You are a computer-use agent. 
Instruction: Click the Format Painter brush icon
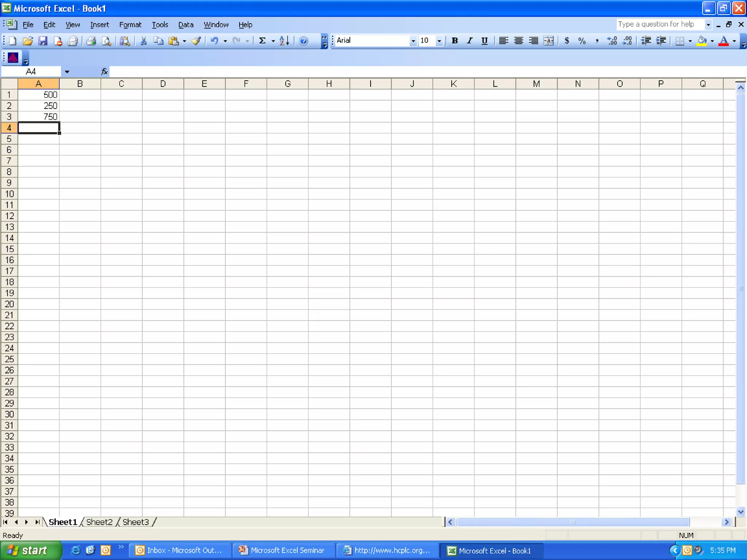point(196,41)
